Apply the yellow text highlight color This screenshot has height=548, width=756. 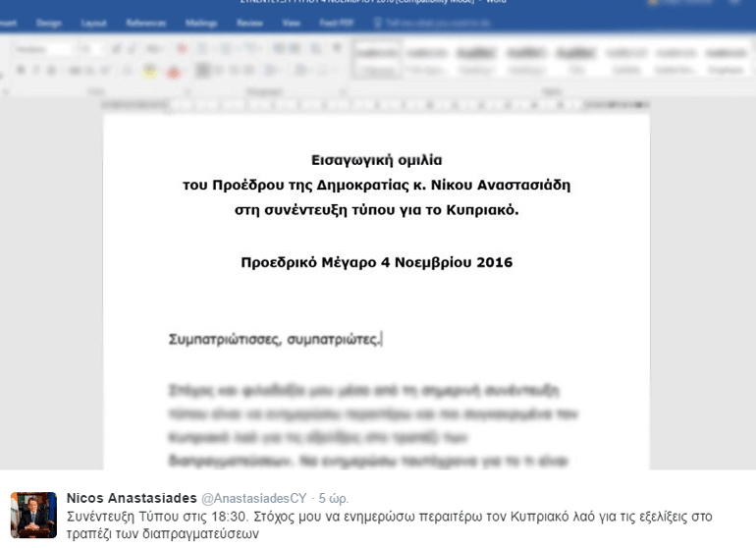pos(150,71)
